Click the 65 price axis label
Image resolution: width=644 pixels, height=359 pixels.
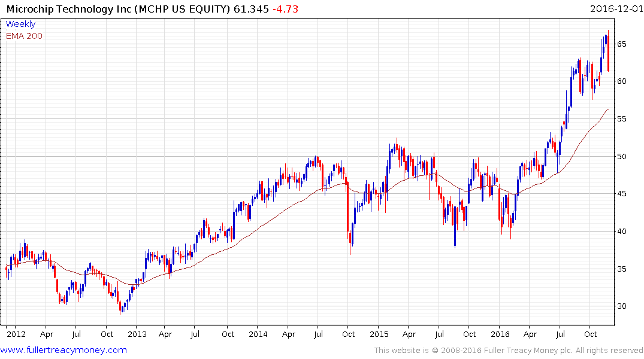tap(622, 44)
